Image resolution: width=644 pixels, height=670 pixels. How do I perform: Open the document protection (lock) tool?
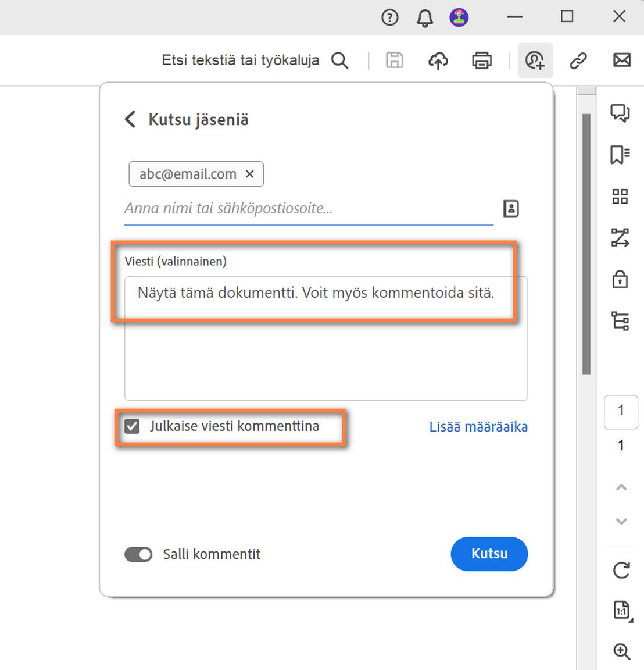620,279
